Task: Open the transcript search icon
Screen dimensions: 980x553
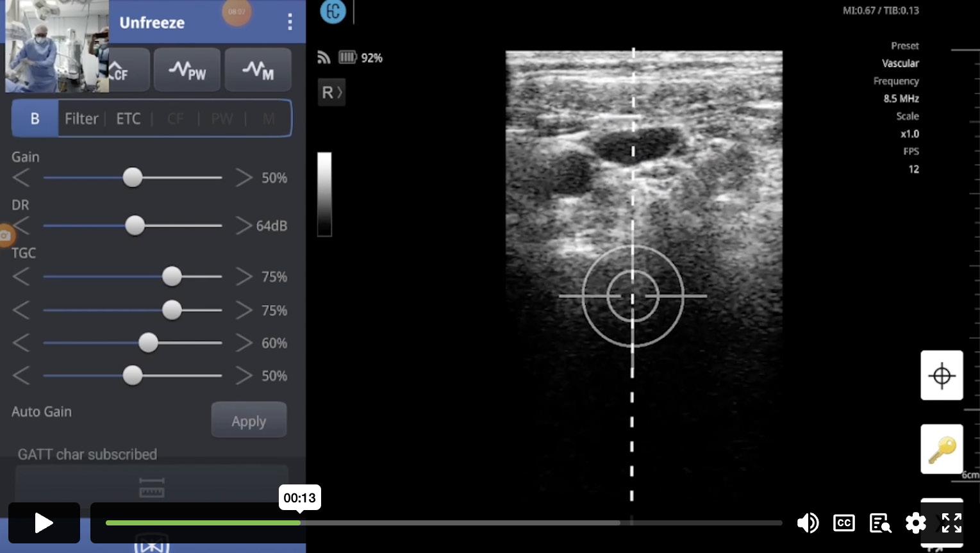Action: click(880, 523)
